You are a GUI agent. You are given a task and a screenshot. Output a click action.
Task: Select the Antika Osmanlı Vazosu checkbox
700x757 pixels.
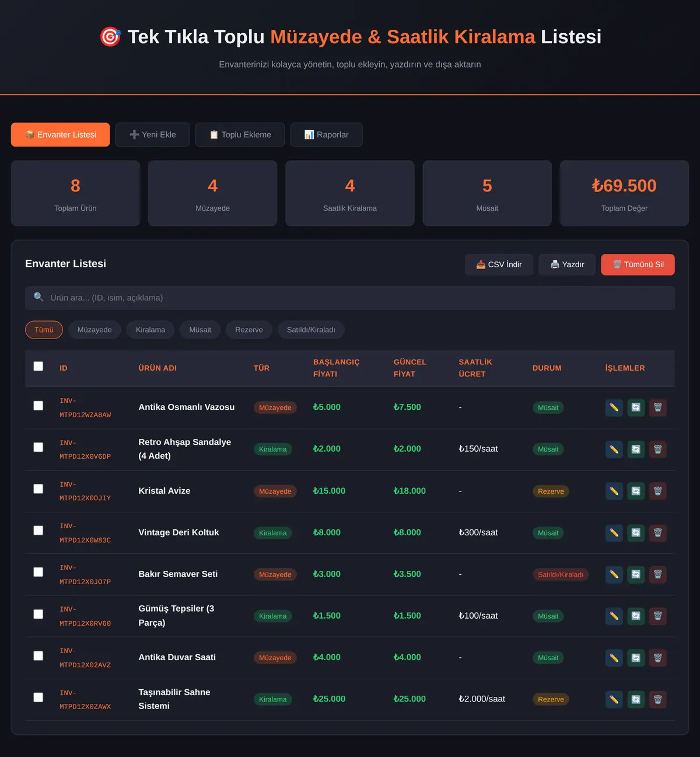[38, 405]
